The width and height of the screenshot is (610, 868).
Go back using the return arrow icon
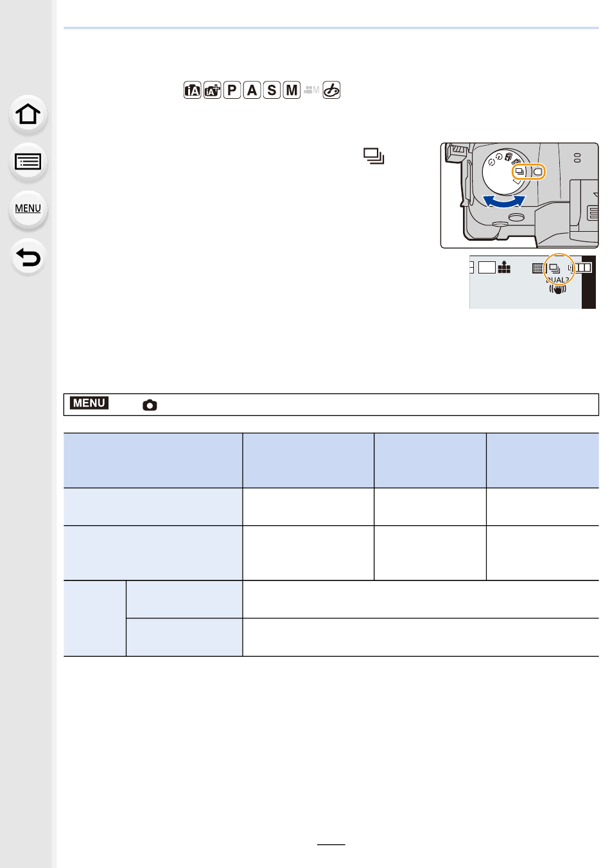(x=28, y=257)
